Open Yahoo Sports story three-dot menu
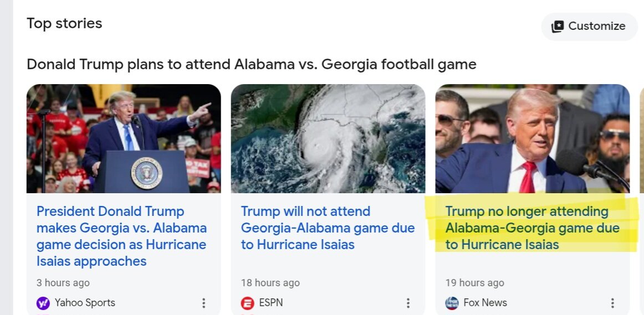 coord(203,303)
